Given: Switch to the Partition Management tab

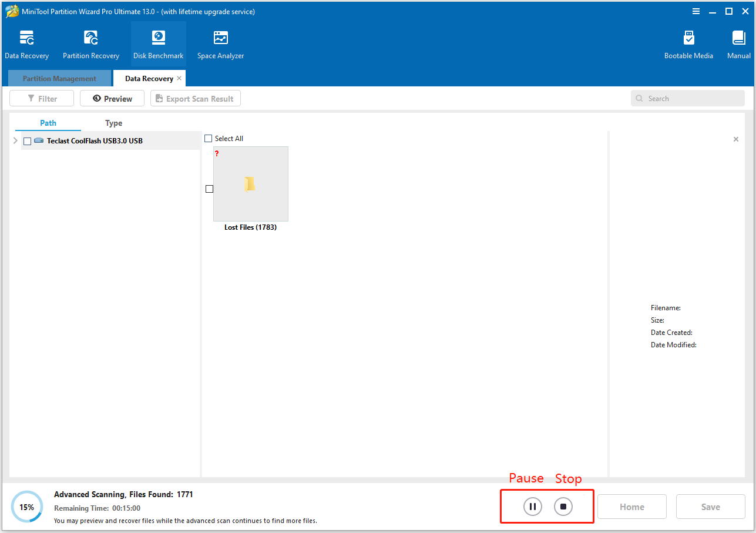Looking at the screenshot, I should tap(59, 79).
